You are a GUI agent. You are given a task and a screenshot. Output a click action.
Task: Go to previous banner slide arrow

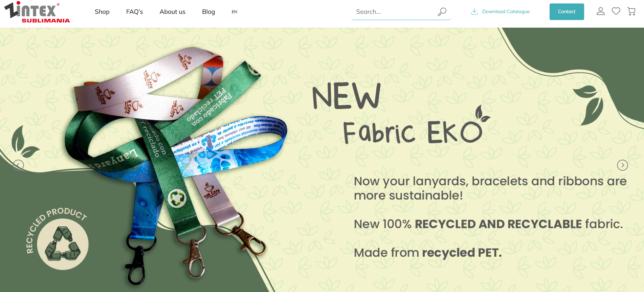pos(18,165)
